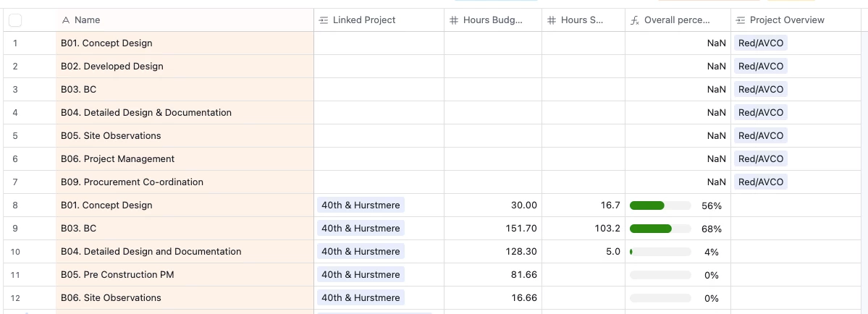Open the Linked Project column header menu

click(x=379, y=20)
